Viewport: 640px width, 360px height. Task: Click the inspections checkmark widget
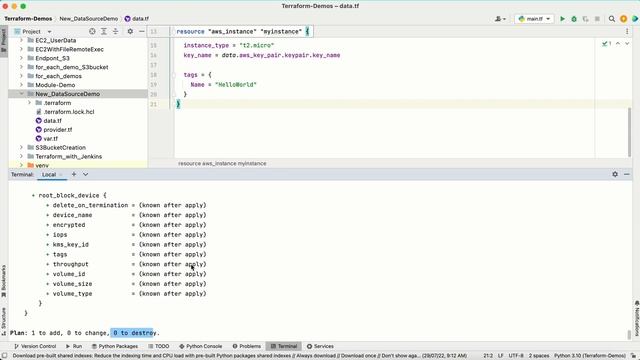click(607, 44)
